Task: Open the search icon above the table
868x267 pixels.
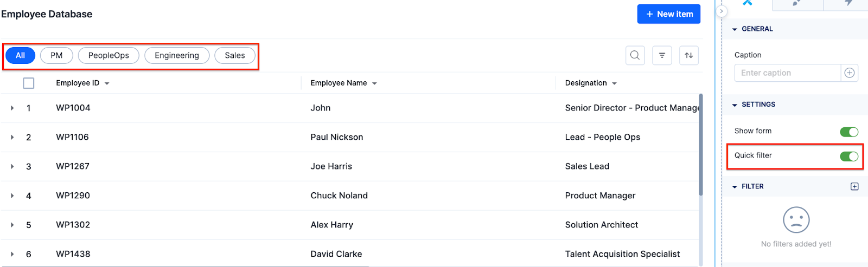Action: click(x=635, y=55)
